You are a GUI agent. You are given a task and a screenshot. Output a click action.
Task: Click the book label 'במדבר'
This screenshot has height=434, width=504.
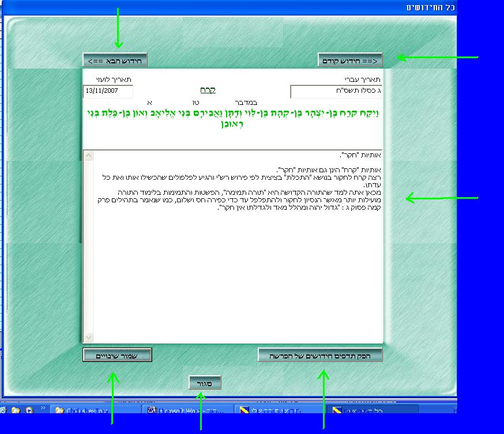(x=246, y=103)
